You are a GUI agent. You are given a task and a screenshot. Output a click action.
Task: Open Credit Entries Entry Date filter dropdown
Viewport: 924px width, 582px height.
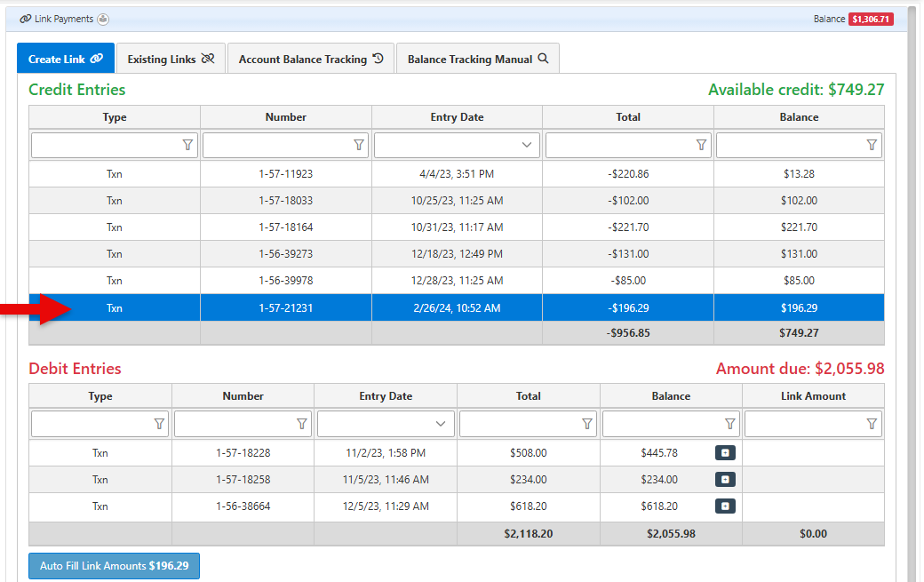(x=527, y=145)
